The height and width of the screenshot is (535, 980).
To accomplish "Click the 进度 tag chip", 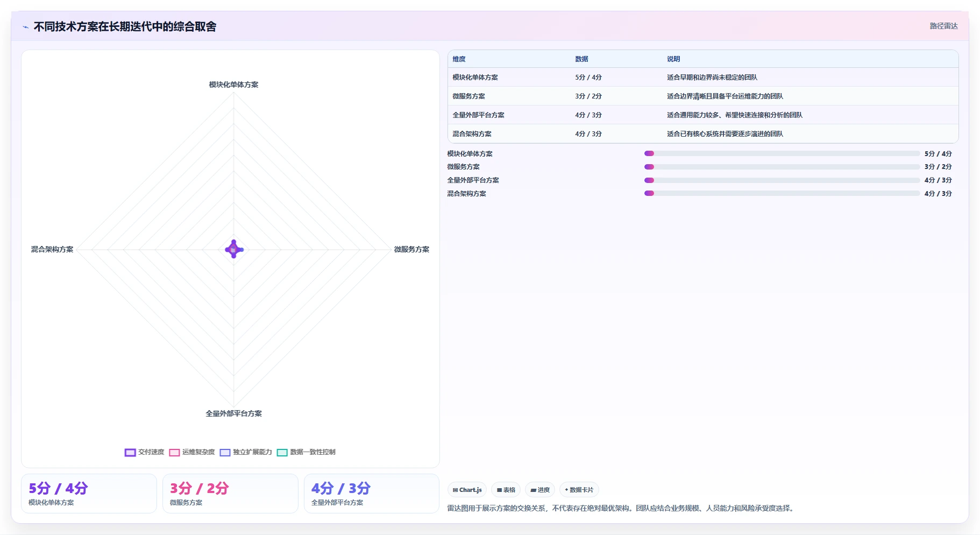I will click(540, 490).
